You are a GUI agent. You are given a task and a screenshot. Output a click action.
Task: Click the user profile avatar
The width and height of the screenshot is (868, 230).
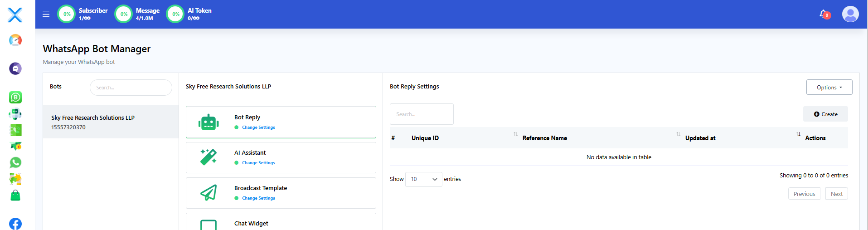click(x=850, y=14)
